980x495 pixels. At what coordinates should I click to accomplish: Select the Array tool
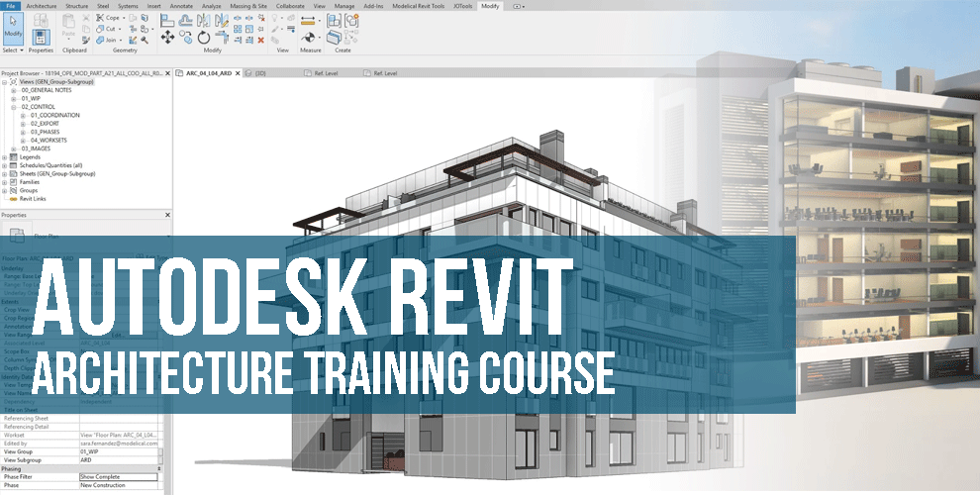[238, 29]
